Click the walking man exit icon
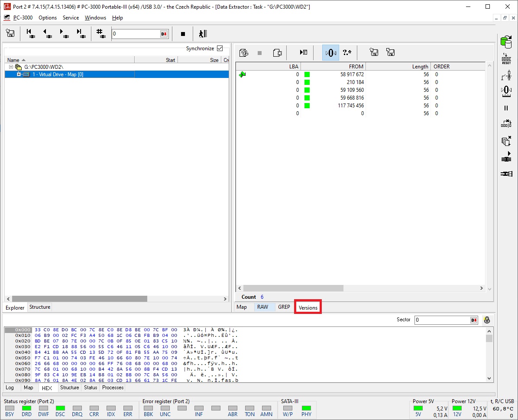Image resolution: width=518 pixels, height=420 pixels. 203,34
